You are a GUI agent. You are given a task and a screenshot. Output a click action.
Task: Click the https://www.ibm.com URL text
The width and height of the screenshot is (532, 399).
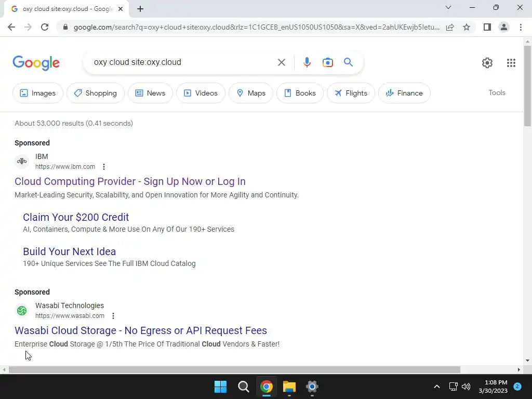click(65, 167)
